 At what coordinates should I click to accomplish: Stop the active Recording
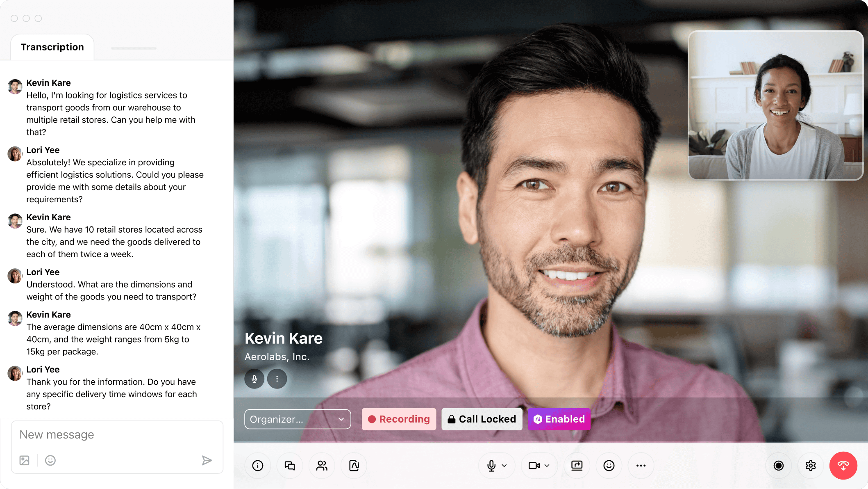click(399, 419)
